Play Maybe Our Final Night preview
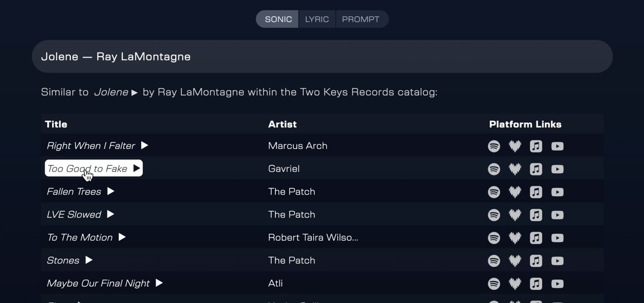This screenshot has width=644, height=303. 159,283
